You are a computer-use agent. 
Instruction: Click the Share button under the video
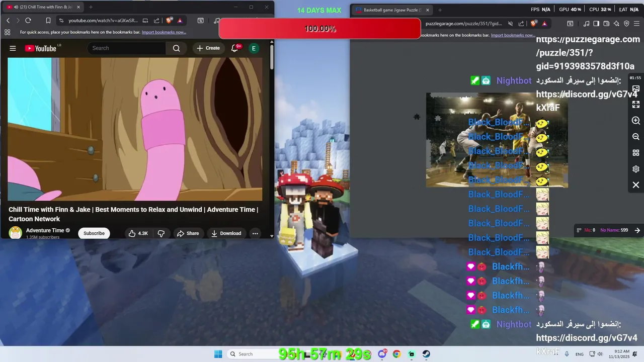click(x=188, y=233)
